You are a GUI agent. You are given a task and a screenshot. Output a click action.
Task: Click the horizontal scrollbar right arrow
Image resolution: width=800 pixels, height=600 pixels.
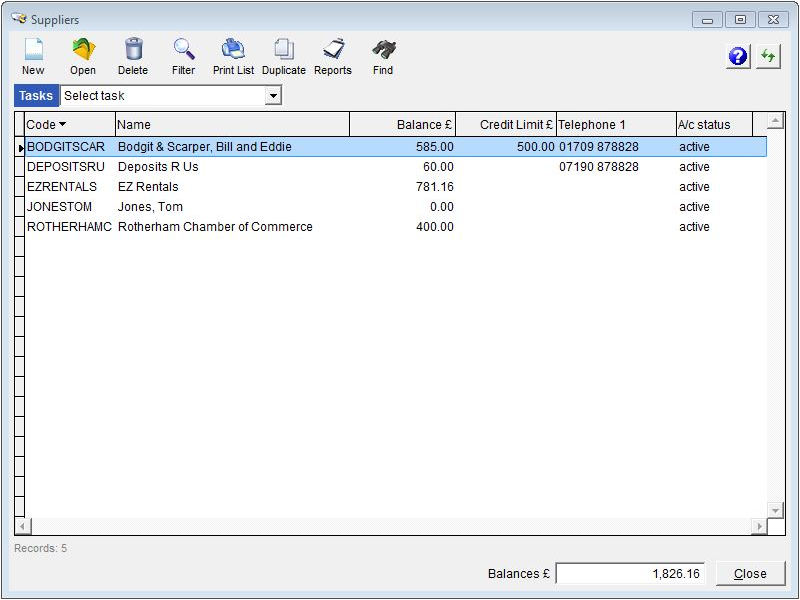[759, 526]
